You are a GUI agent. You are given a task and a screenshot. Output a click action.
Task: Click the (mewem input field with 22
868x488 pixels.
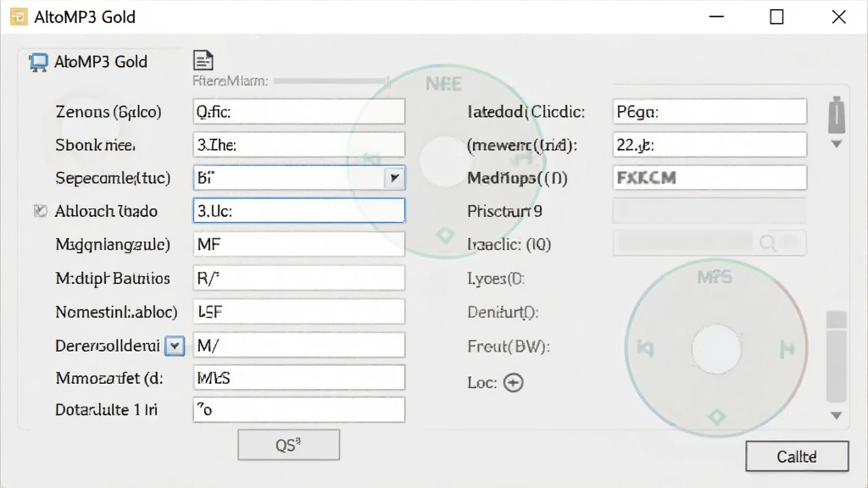(x=709, y=145)
